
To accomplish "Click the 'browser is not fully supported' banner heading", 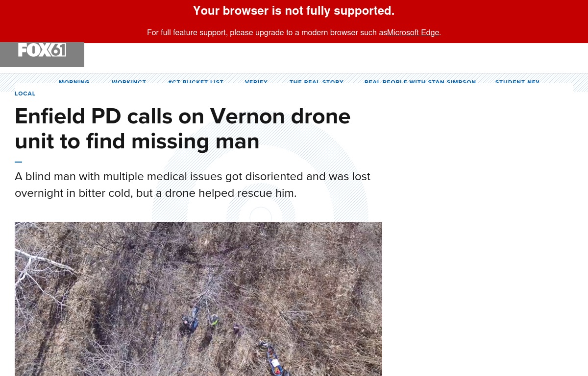I will tap(294, 11).
